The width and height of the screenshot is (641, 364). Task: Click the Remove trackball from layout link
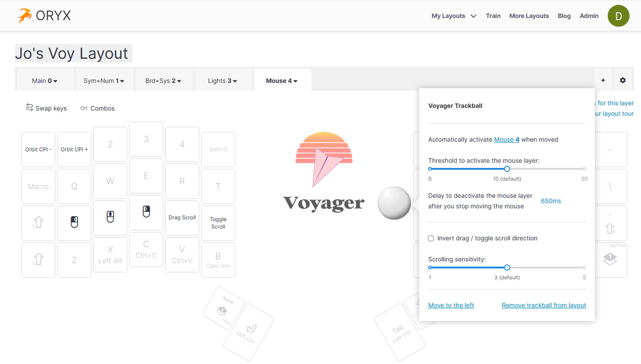pos(543,305)
